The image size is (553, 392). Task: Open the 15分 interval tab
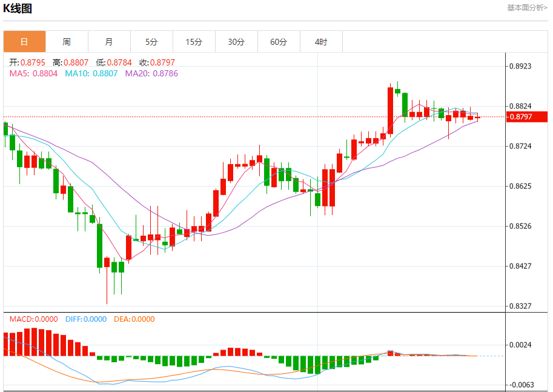(x=194, y=42)
